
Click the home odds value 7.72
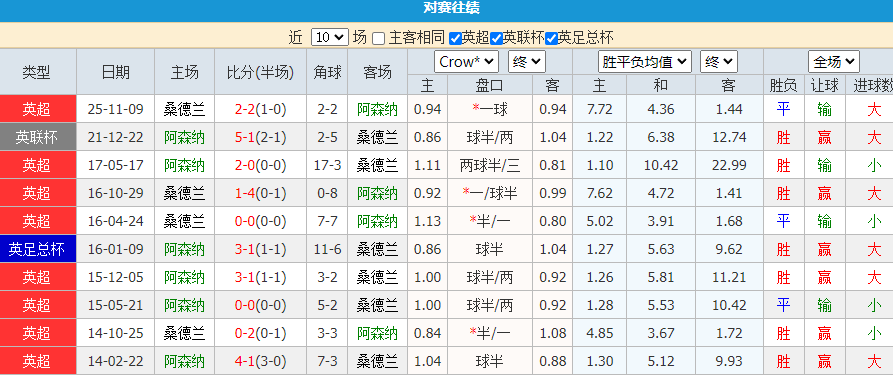pos(599,109)
